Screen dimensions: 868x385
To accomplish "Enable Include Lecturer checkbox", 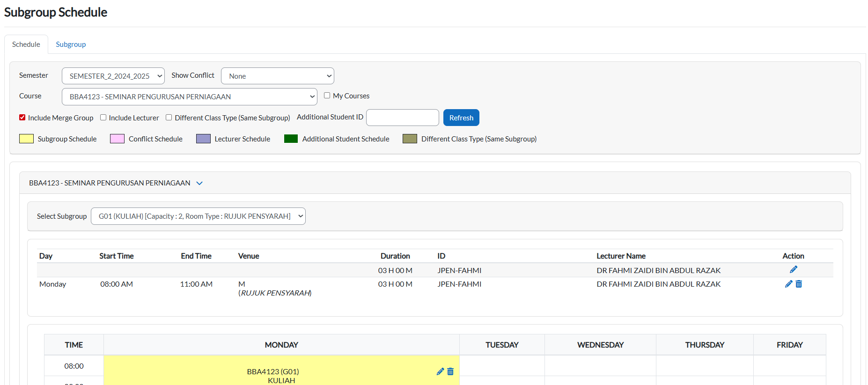I will pos(103,118).
